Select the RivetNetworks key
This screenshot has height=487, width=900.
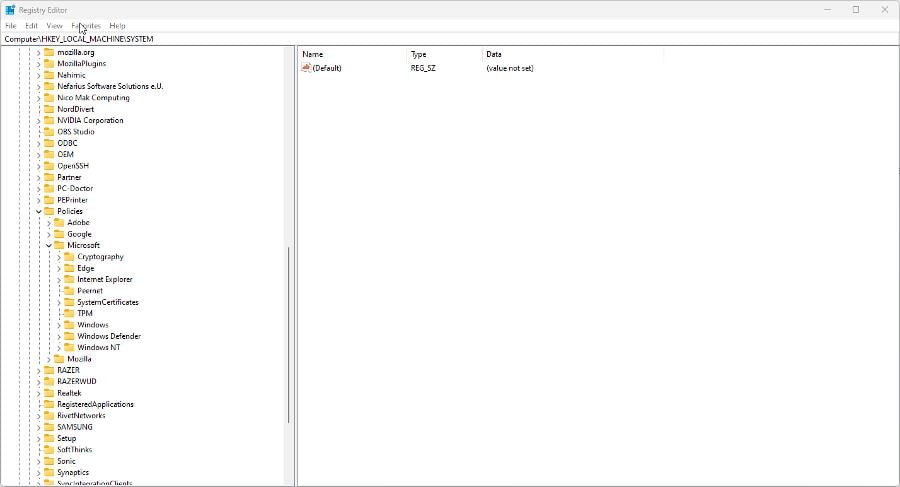[81, 416]
